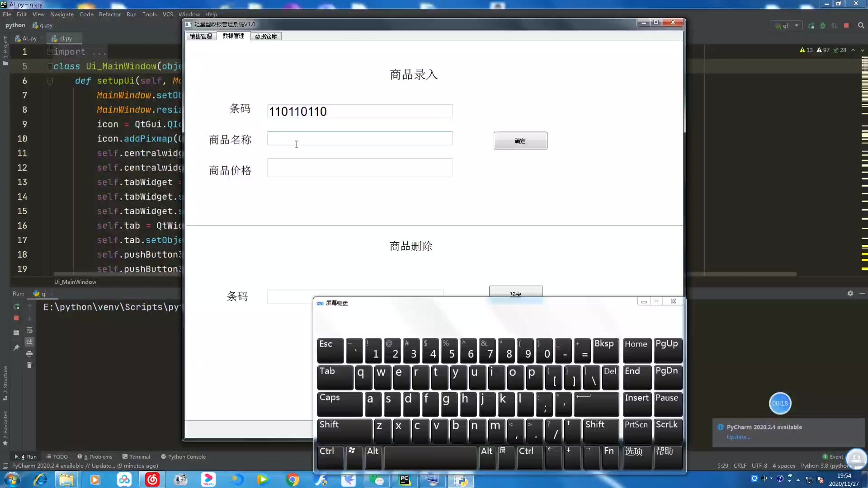
Task: Collapse the class Ui_MainWindow fold marker
Action: [50, 66]
